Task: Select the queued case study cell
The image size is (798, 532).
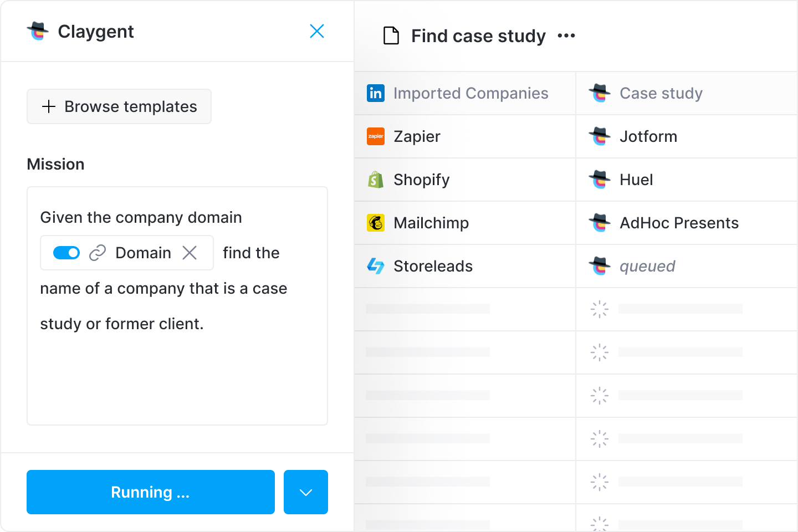Action: click(x=647, y=266)
